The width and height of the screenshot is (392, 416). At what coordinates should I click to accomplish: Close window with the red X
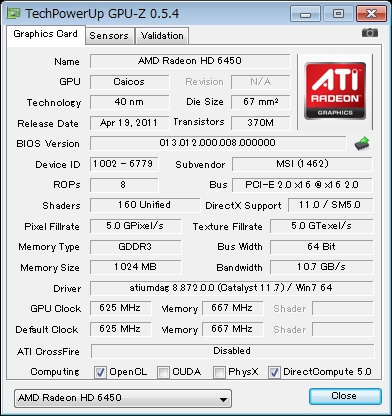point(371,14)
